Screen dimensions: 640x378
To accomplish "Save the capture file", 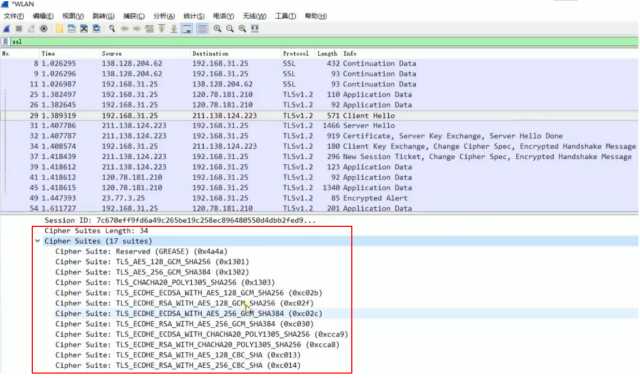I will 72,29.
